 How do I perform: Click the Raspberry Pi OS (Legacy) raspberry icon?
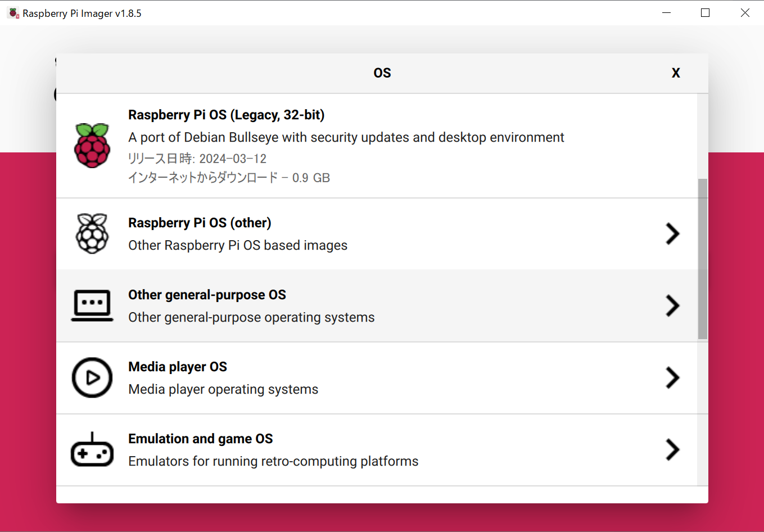pyautogui.click(x=92, y=145)
